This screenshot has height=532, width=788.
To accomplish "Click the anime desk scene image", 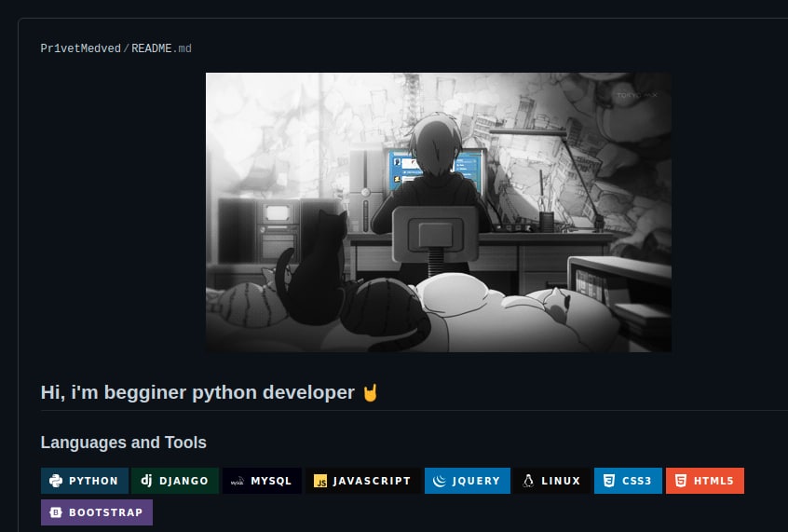I will [x=438, y=212].
